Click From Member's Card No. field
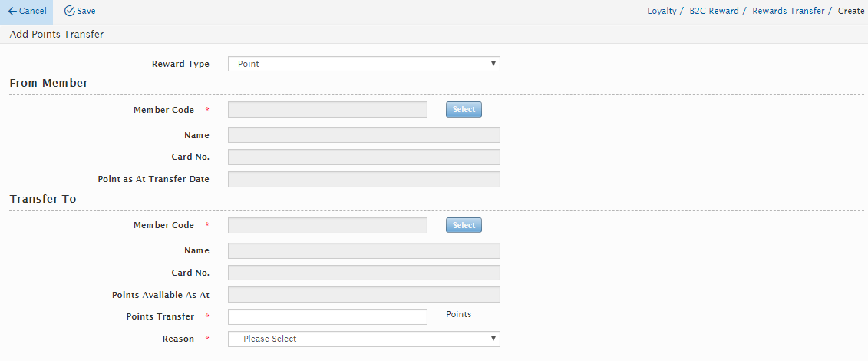This screenshot has width=868, height=361. click(364, 157)
